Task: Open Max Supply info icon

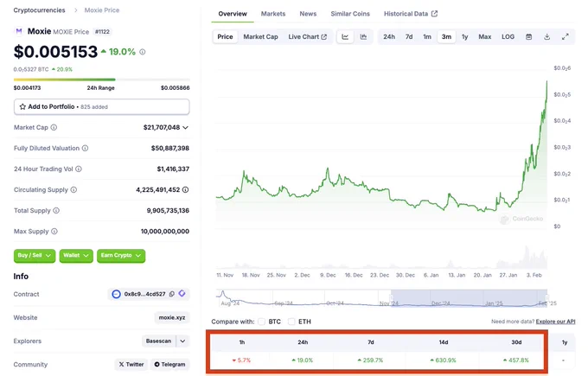Action: click(x=54, y=232)
